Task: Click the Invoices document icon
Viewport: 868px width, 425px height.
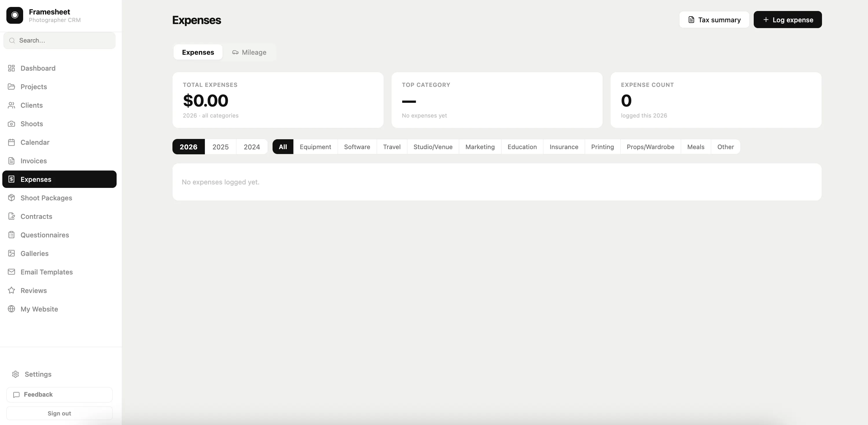Action: coord(12,161)
